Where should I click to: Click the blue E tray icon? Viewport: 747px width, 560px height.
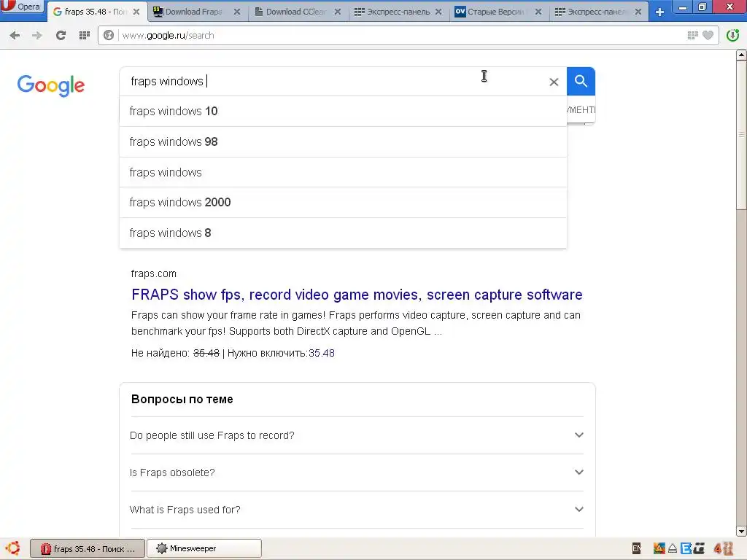(x=686, y=548)
